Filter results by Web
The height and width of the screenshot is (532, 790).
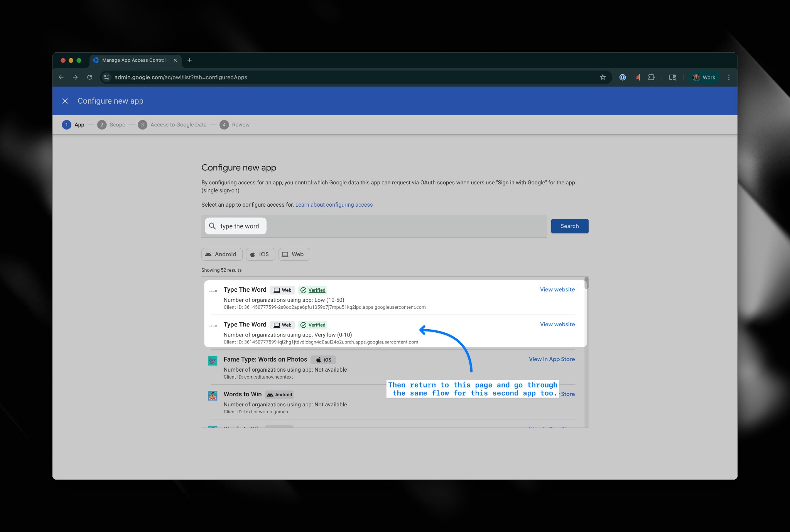click(x=294, y=254)
